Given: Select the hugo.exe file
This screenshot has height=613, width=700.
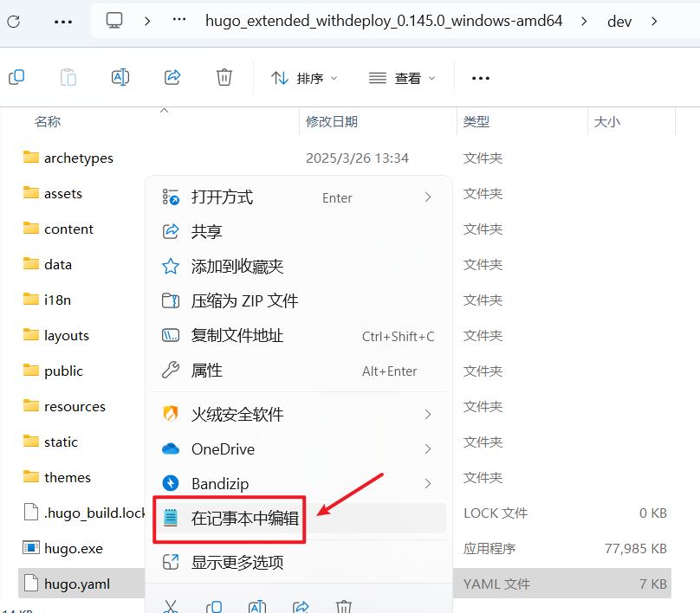Looking at the screenshot, I should (x=73, y=548).
